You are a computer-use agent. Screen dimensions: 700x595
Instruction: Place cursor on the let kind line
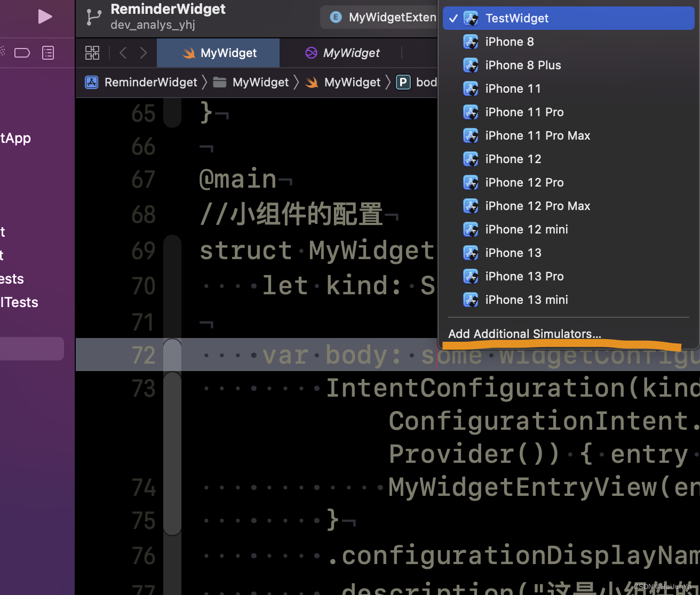coord(348,285)
